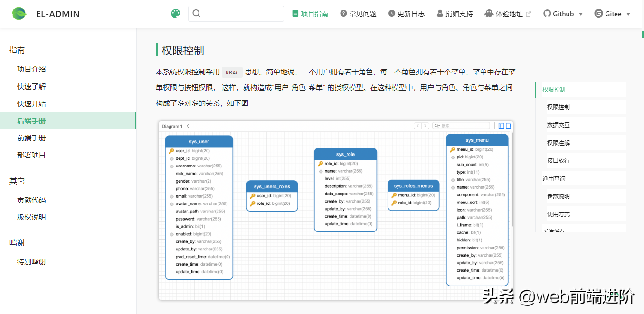Image resolution: width=644 pixels, height=314 pixels.
Task: Expand the Gitee dropdown menu
Action: pos(628,14)
